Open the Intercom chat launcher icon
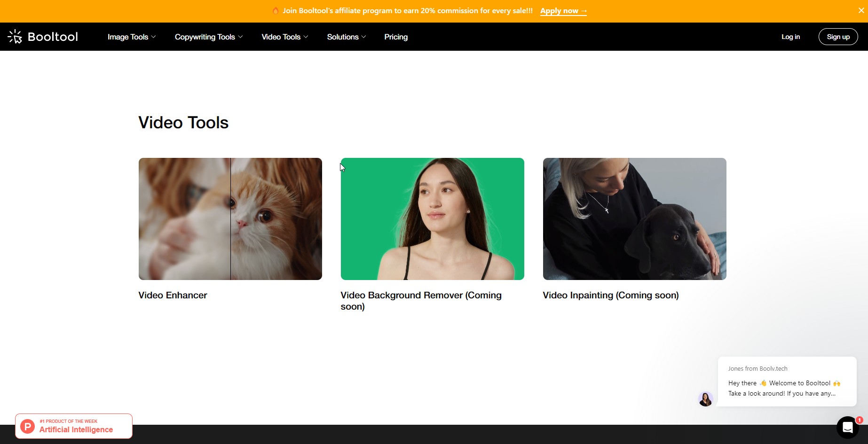Viewport: 868px width, 444px height. [x=847, y=427]
